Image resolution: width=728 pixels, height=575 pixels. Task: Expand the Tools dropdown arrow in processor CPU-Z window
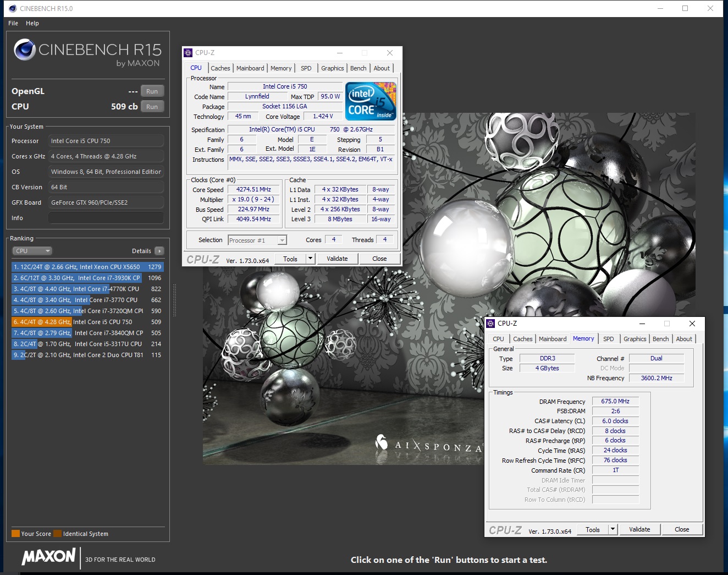pyautogui.click(x=310, y=259)
